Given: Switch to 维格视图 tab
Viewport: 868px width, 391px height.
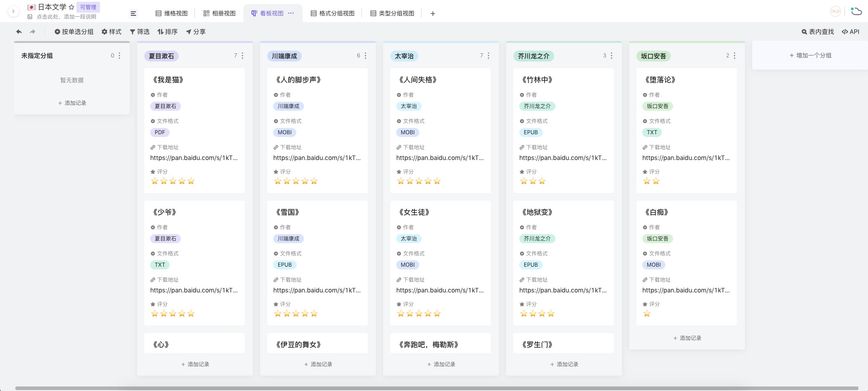Looking at the screenshot, I should coord(171,14).
